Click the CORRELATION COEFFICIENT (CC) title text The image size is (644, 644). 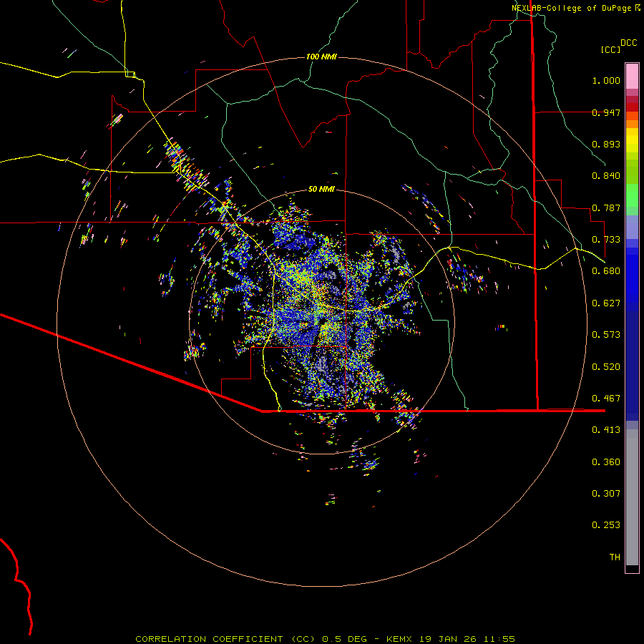pyautogui.click(x=225, y=639)
